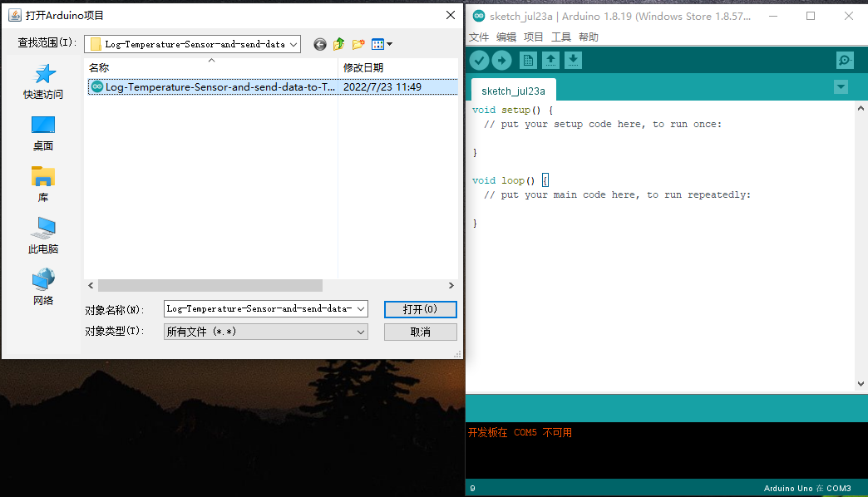The height and width of the screenshot is (497, 868).
Task: Select 此电脑 in the dialog sidebar
Action: pyautogui.click(x=43, y=235)
